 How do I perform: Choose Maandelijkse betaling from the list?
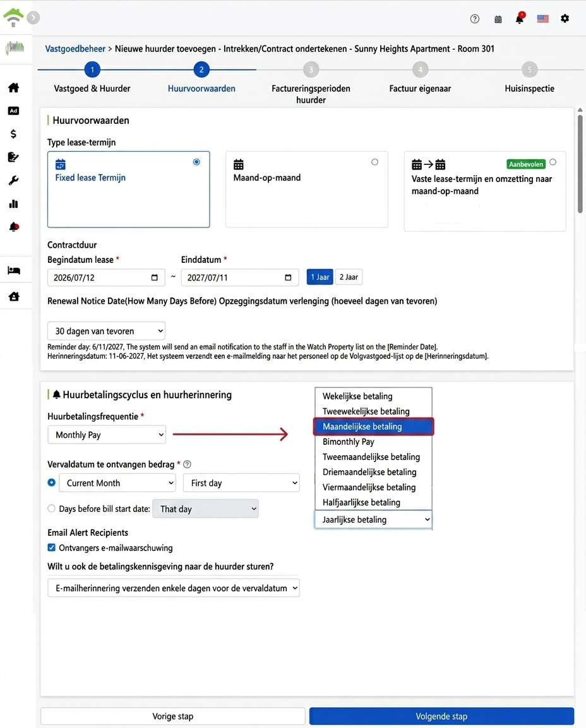[x=373, y=427]
